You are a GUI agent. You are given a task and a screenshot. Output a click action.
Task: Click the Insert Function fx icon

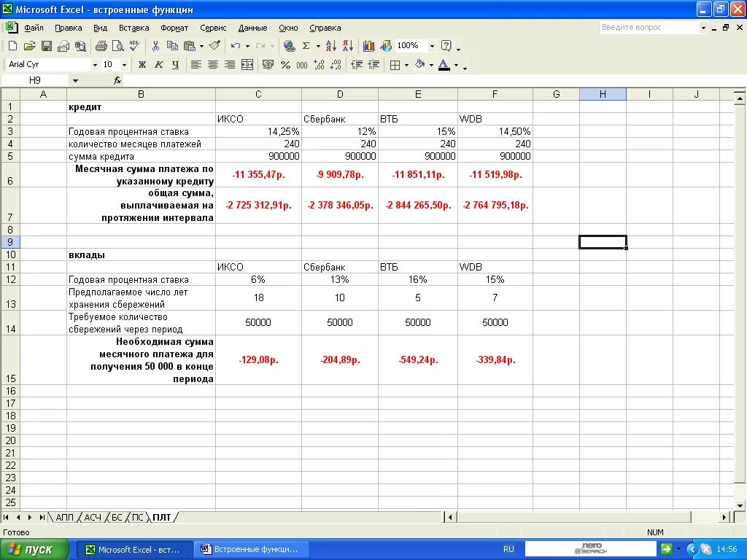tap(117, 80)
